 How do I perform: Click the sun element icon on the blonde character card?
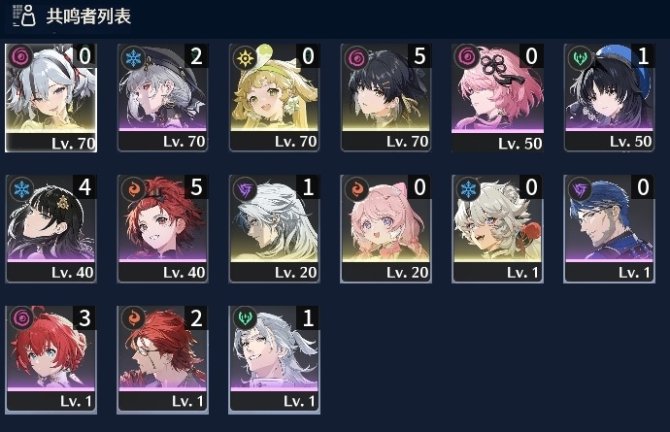[x=245, y=57]
